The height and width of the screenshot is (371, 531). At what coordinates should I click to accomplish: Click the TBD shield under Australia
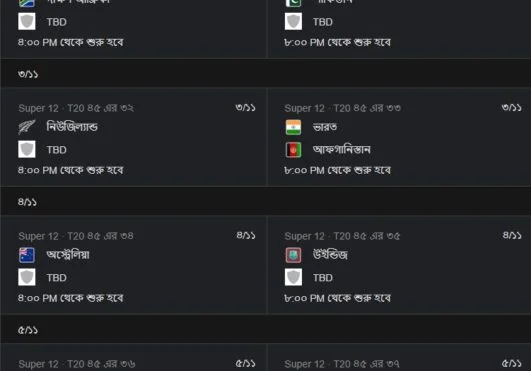point(27,277)
